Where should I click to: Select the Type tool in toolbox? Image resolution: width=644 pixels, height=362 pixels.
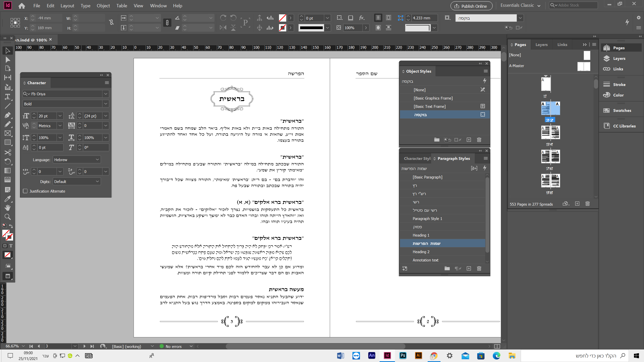click(x=8, y=97)
